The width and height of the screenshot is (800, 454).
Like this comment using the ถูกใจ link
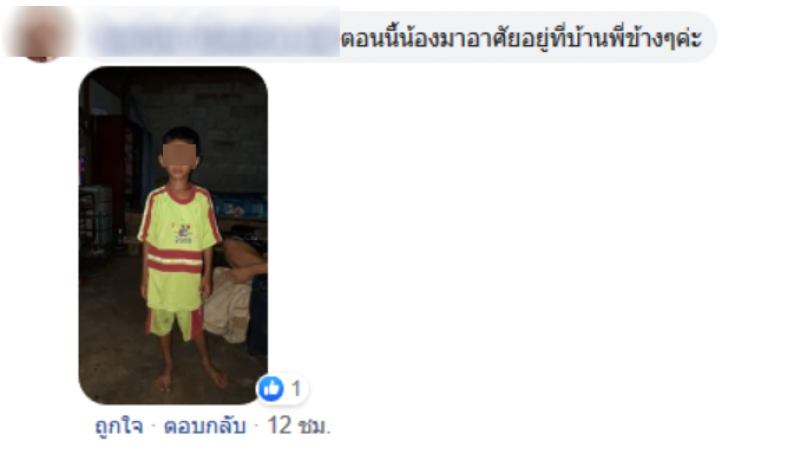(119, 426)
